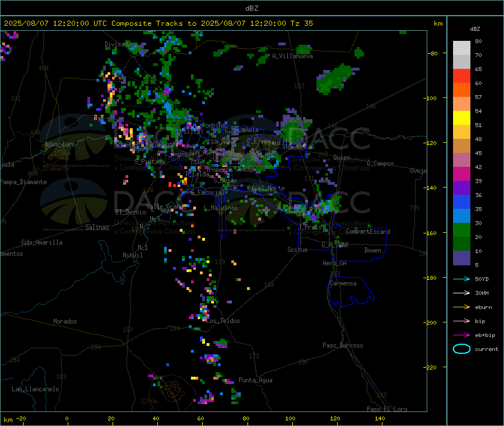Select the light blue swatch between 35 and 30
This screenshot has width=504, height=426.
(461, 216)
